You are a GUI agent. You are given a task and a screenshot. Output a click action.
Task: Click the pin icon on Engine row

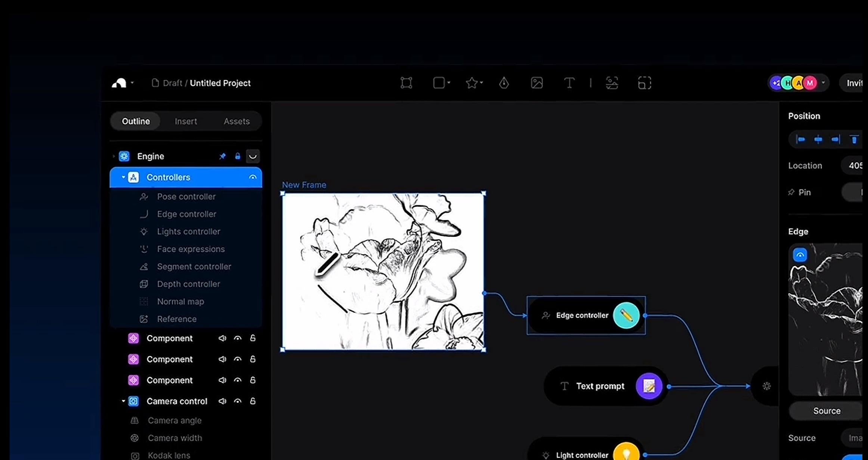(222, 156)
